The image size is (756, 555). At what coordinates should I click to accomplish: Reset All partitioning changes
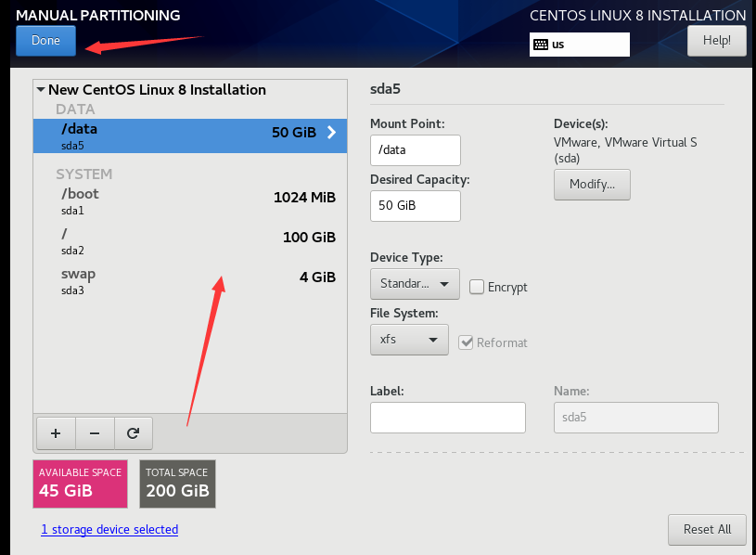707,529
